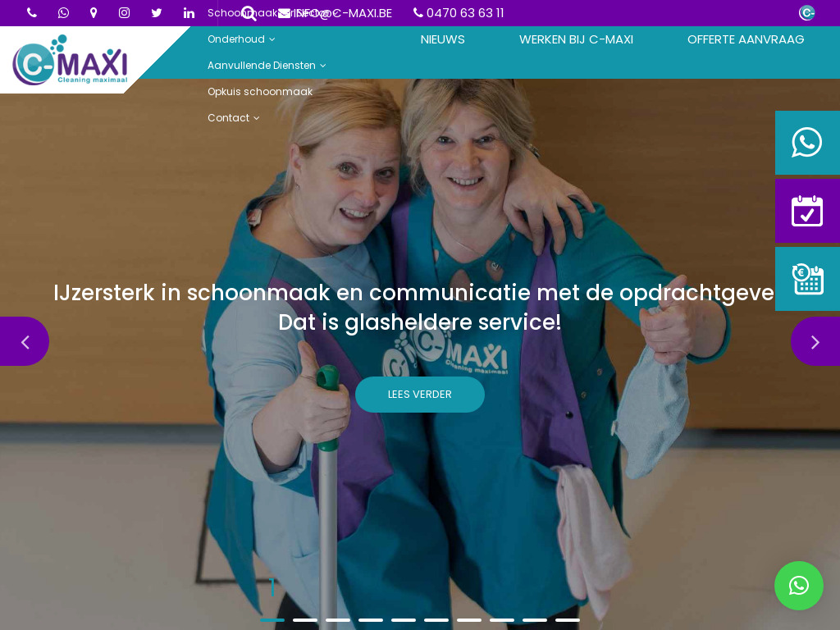Expand the Contact dropdown menu
Image resolution: width=840 pixels, height=630 pixels.
(234, 118)
